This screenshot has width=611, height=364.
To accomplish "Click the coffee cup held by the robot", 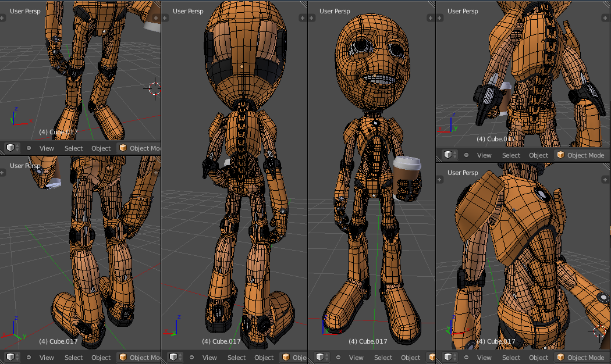I will (x=406, y=177).
